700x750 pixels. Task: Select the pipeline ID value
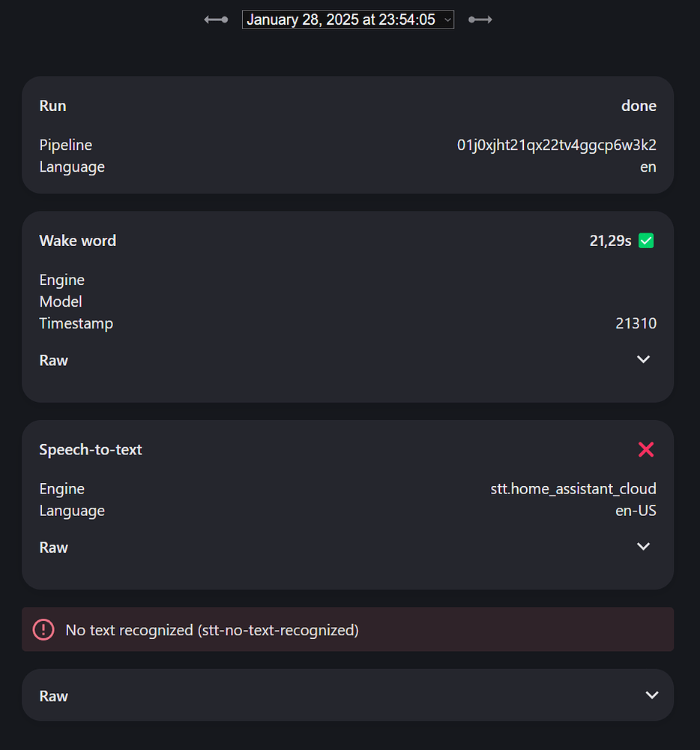556,145
